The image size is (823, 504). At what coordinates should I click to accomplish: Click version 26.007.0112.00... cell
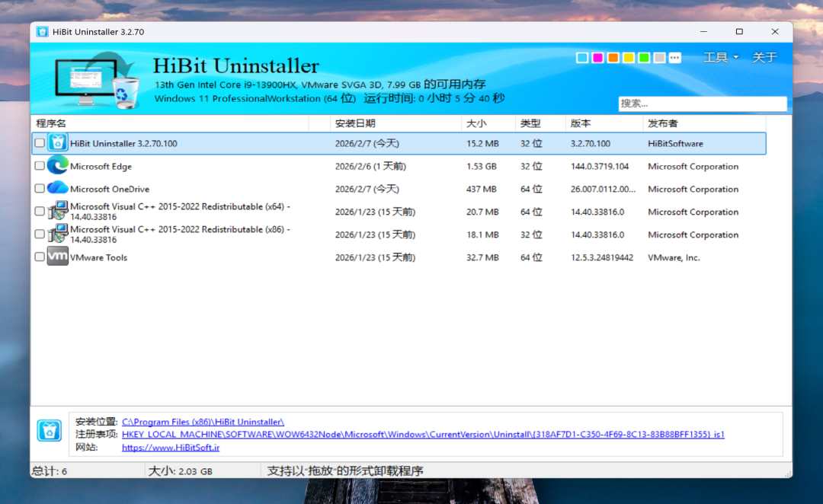point(603,189)
